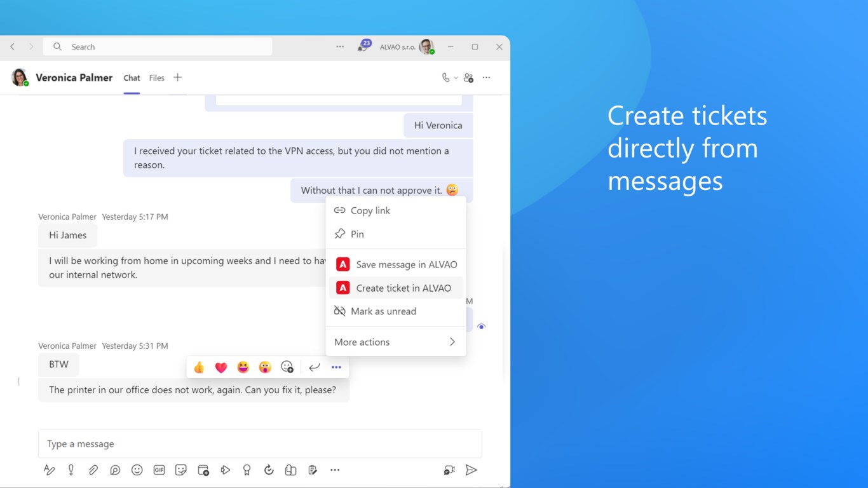Switch to the Chat tab
This screenshot has height=488, width=868.
(132, 78)
